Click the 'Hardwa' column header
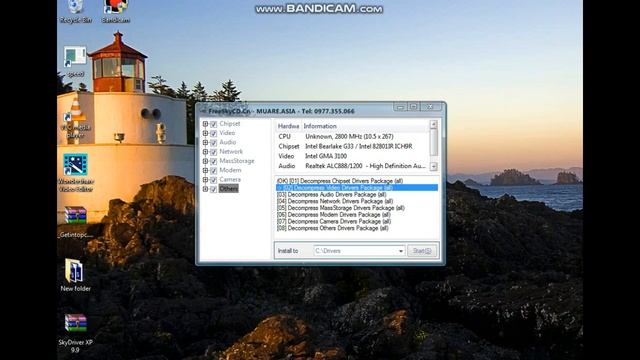This screenshot has width=640, height=360. point(288,126)
